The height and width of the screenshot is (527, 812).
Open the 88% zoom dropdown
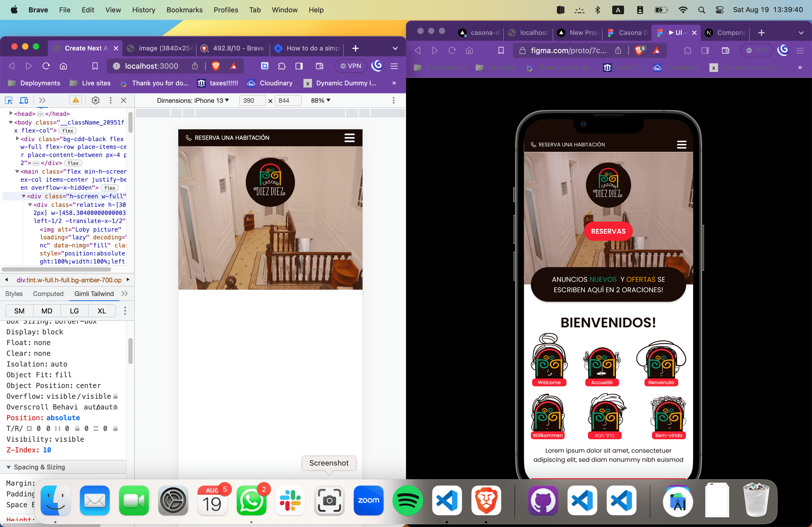320,100
